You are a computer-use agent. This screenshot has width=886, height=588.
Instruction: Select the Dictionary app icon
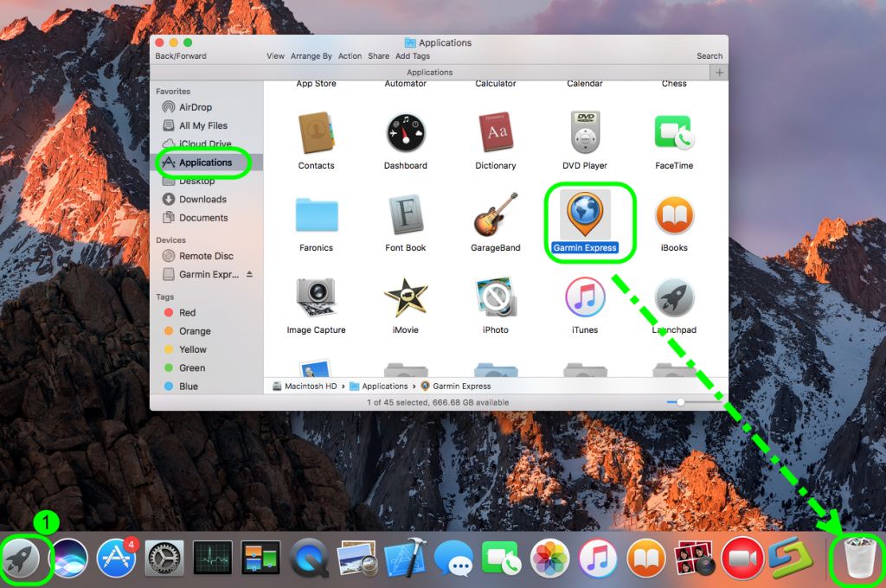[x=496, y=133]
